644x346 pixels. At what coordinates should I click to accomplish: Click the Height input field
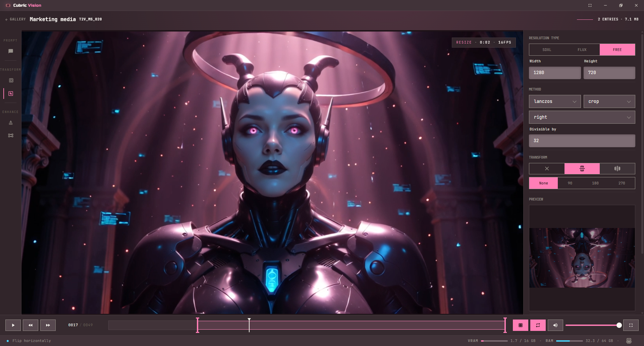(x=609, y=73)
